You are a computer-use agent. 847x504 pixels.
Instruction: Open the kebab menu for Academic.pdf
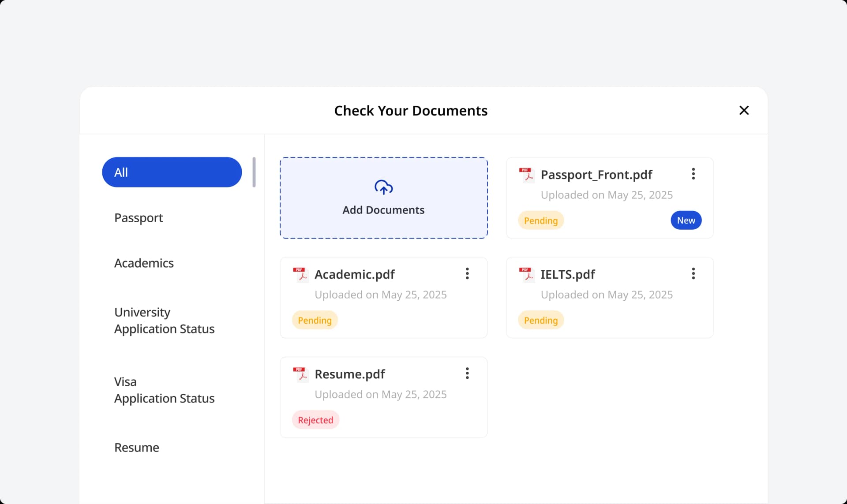click(x=467, y=274)
